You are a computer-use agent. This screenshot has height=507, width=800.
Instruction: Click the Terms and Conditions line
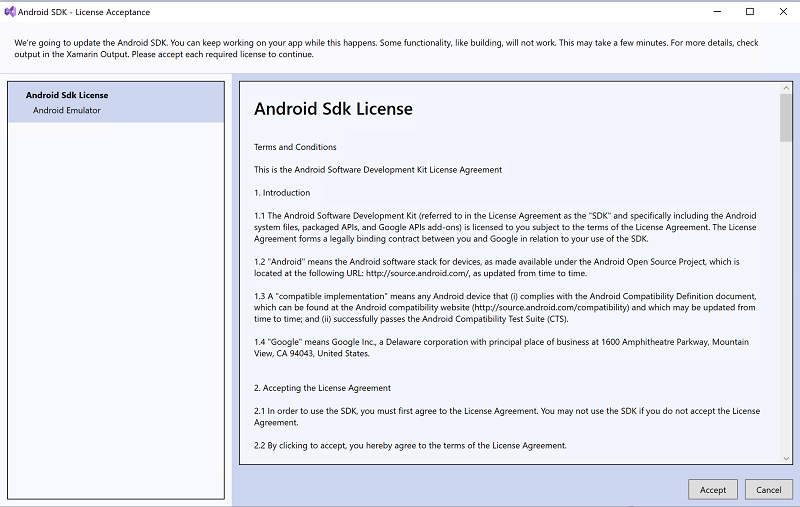coord(295,147)
